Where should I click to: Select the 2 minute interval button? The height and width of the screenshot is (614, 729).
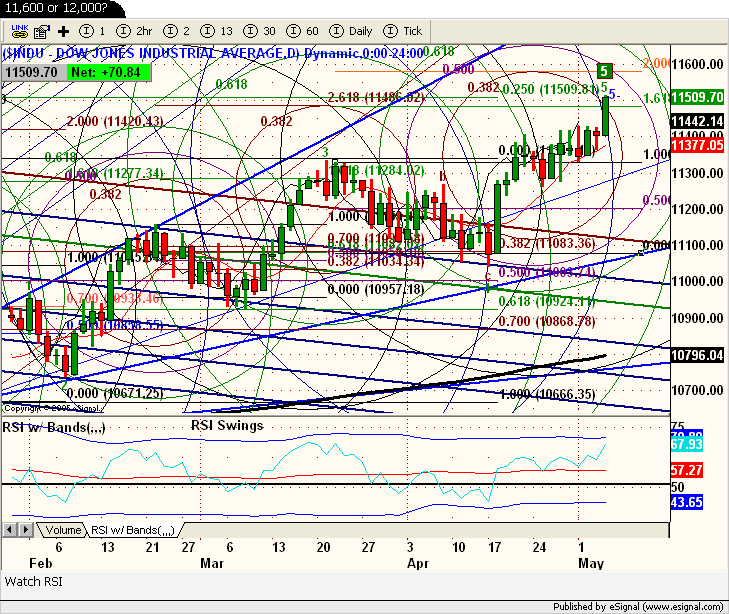[x=178, y=31]
